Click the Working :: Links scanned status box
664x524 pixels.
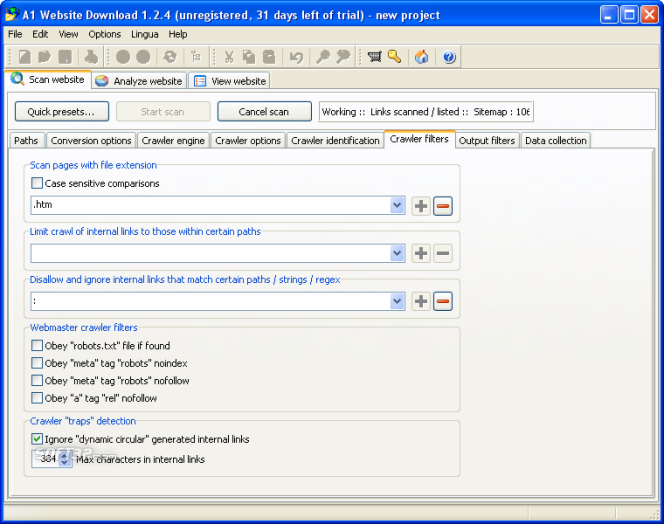(426, 111)
